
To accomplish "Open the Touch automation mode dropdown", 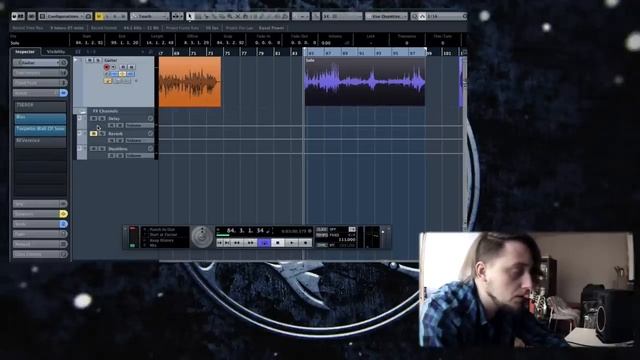I will pos(149,16).
